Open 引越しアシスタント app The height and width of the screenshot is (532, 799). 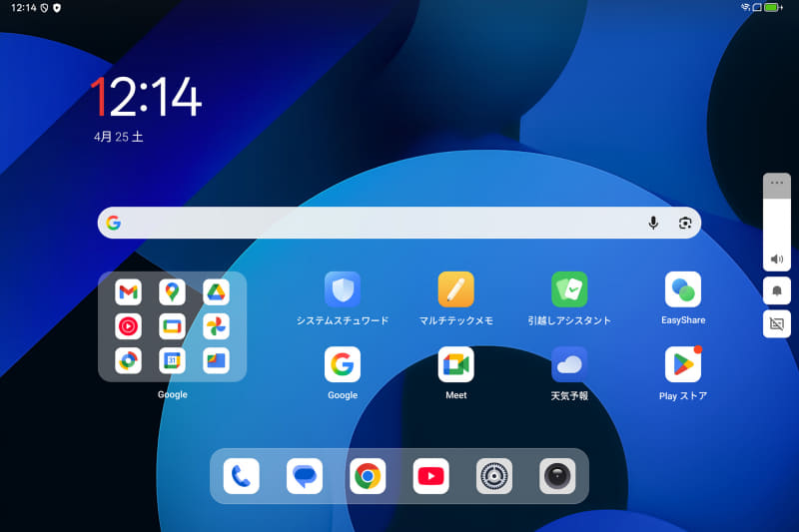(x=569, y=289)
